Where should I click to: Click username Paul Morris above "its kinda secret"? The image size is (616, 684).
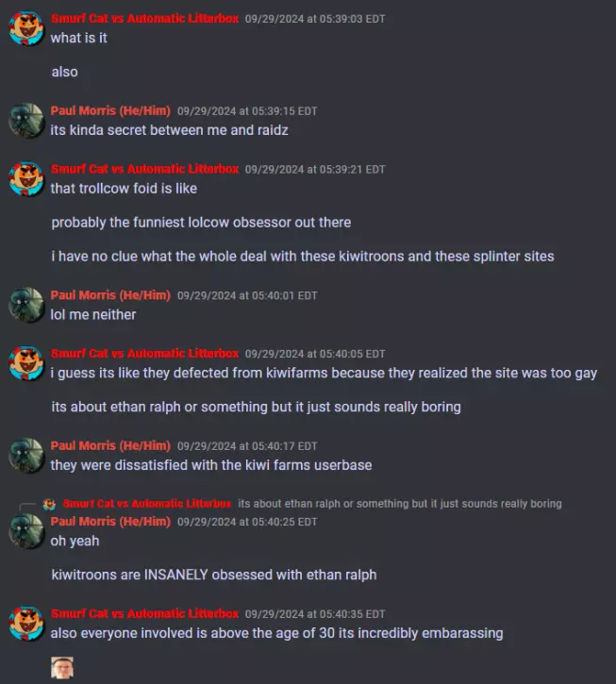coord(110,110)
